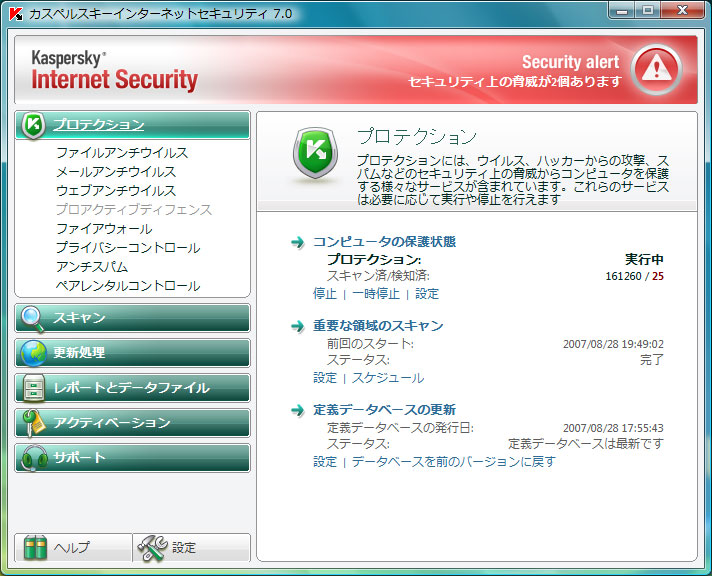
Task: Click the tools icon next to 設定 at bottom
Action: tap(153, 548)
